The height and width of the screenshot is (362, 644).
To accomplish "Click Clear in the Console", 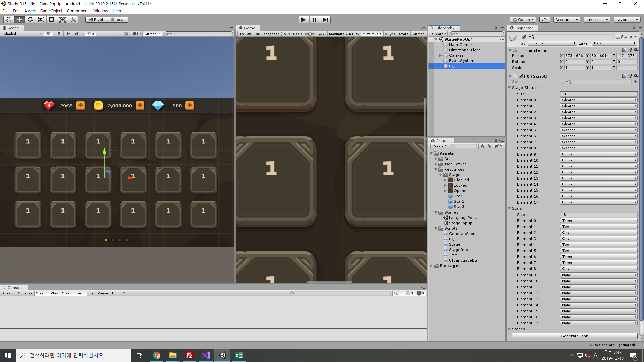I will [7, 293].
